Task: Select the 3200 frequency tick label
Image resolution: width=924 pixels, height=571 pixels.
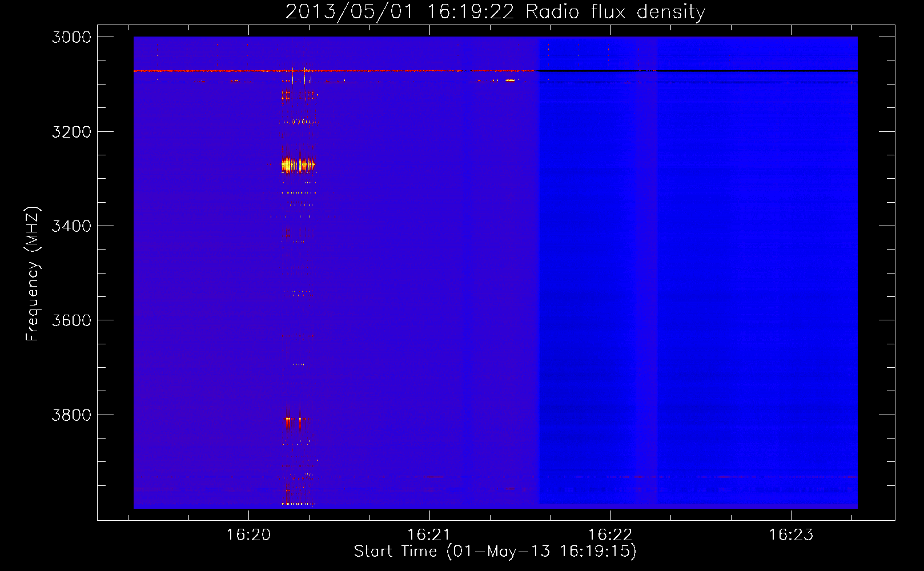Action: (71, 132)
